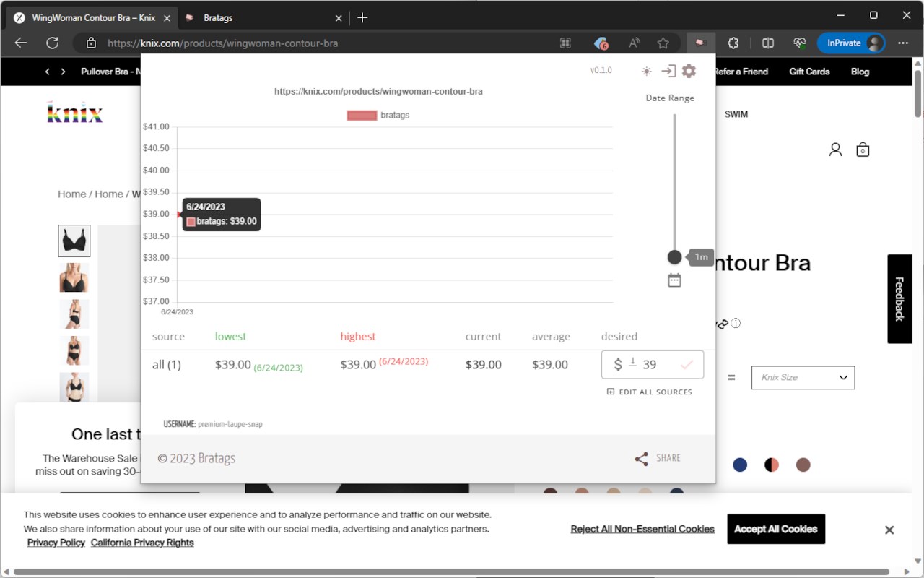Click the info icon beside product links
Screen dimensions: 924x578
(x=736, y=323)
